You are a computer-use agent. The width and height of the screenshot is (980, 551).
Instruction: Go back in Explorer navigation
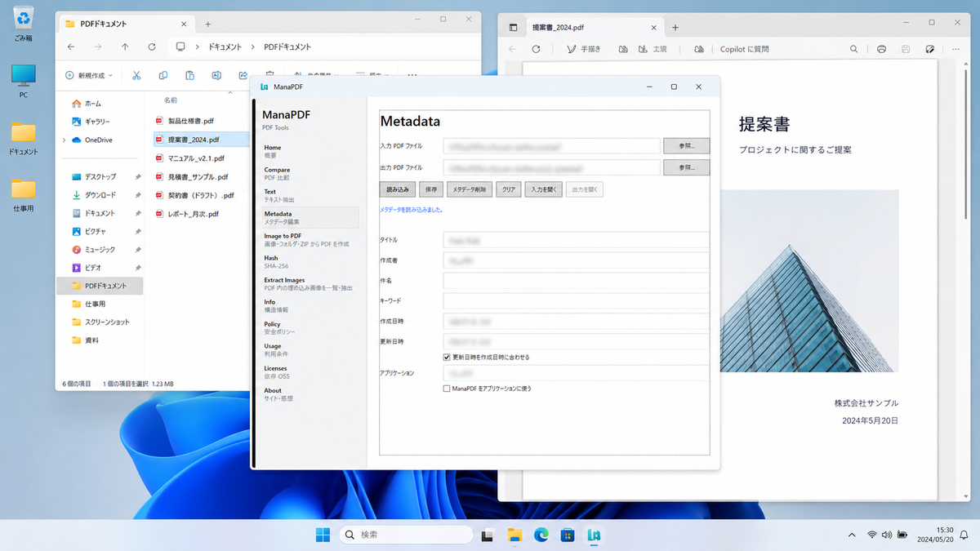[71, 47]
